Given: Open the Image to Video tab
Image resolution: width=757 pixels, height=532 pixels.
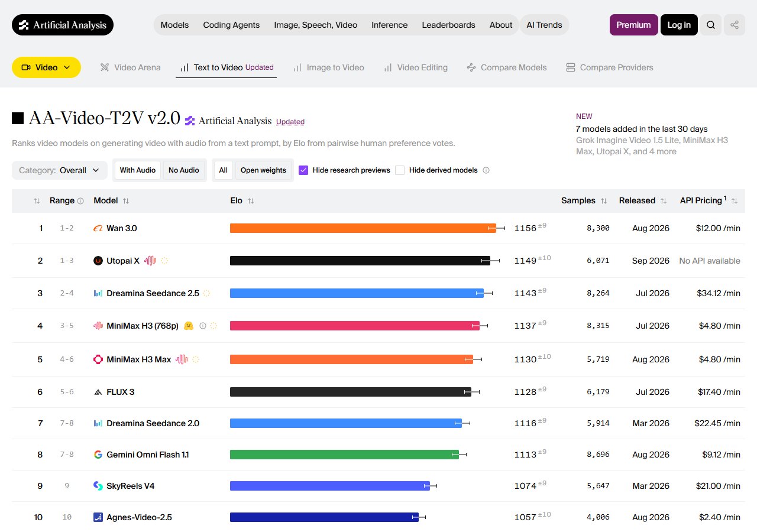Looking at the screenshot, I should click(x=329, y=67).
